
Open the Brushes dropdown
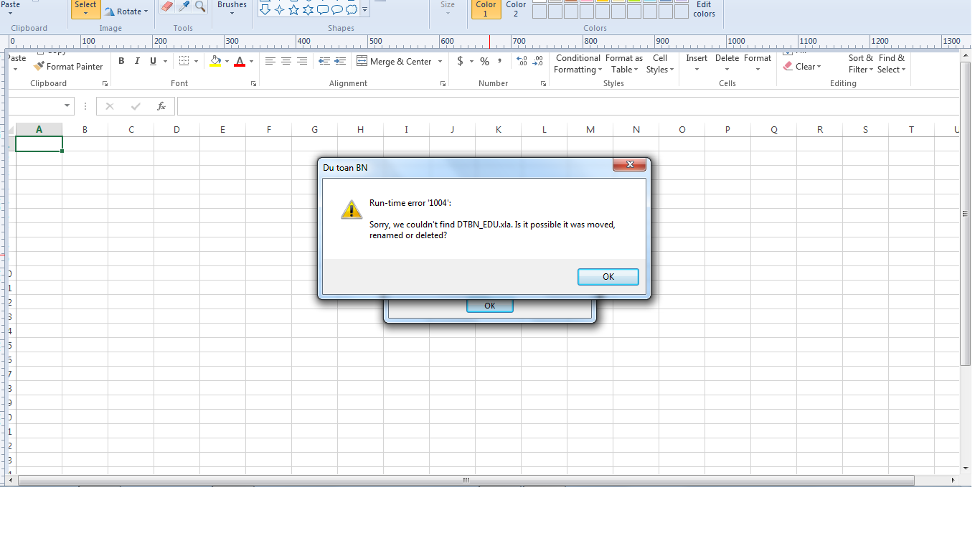(x=232, y=8)
